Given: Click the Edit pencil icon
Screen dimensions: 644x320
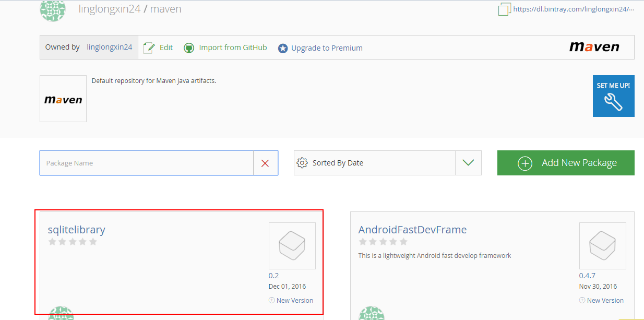Looking at the screenshot, I should coord(149,48).
